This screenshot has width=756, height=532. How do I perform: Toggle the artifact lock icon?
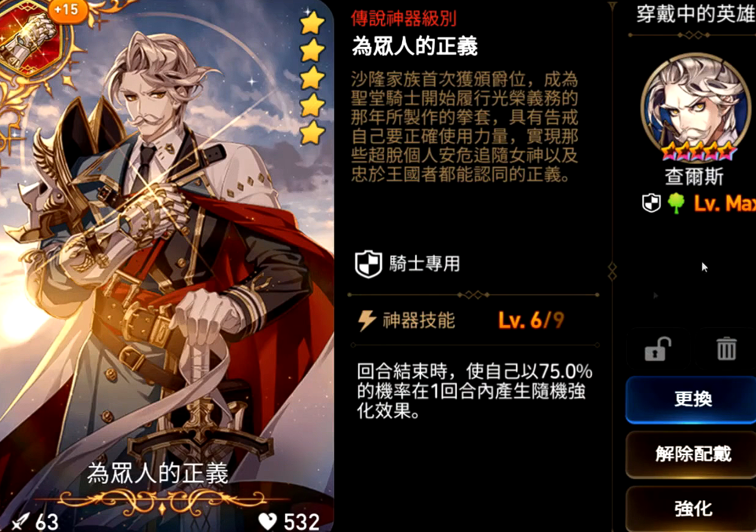tap(657, 349)
